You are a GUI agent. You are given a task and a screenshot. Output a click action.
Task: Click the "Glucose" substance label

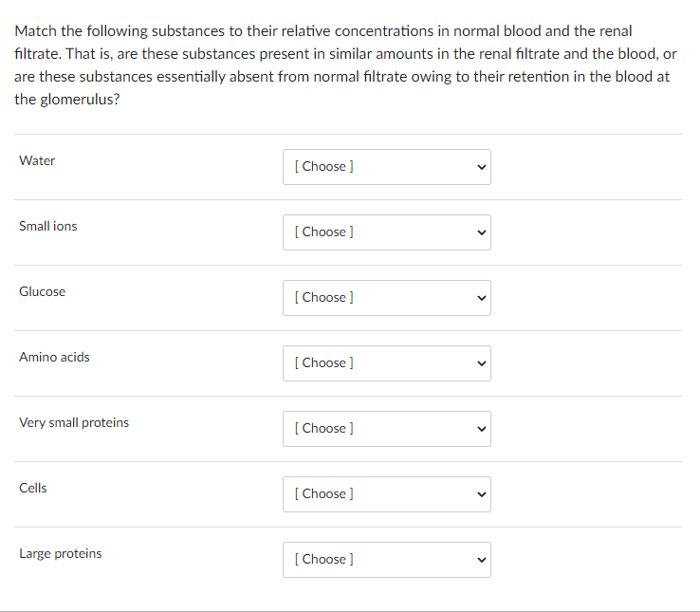(x=43, y=291)
